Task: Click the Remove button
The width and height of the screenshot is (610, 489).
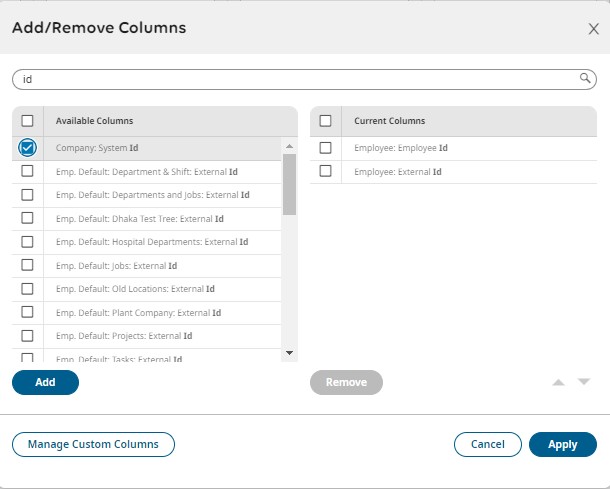Action: click(346, 382)
